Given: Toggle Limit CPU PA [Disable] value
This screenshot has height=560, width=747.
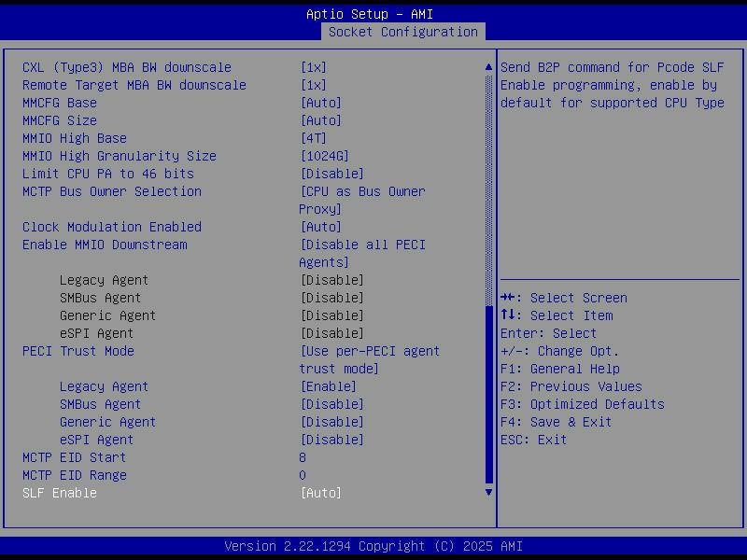Looking at the screenshot, I should (x=332, y=174).
